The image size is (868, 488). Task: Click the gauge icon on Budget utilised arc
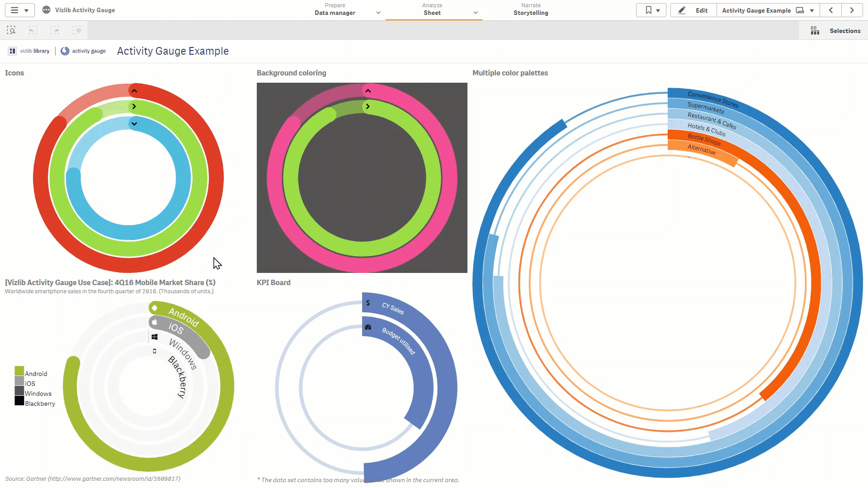coord(368,327)
